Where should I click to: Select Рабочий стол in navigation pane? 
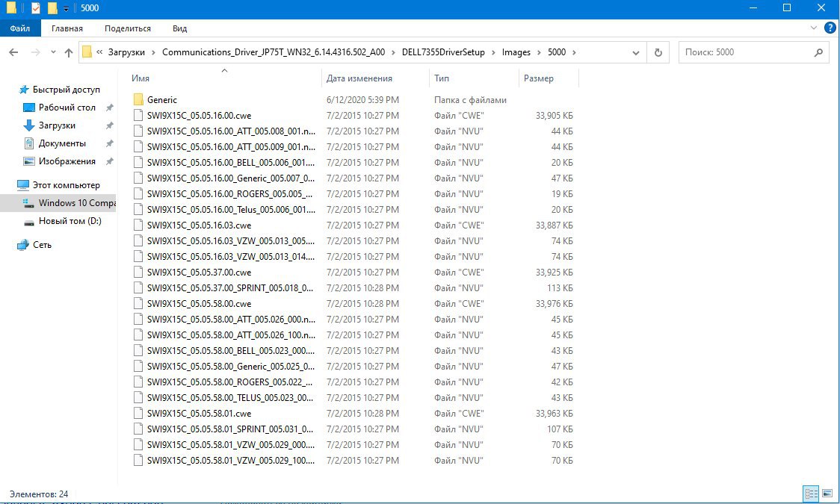pos(67,108)
